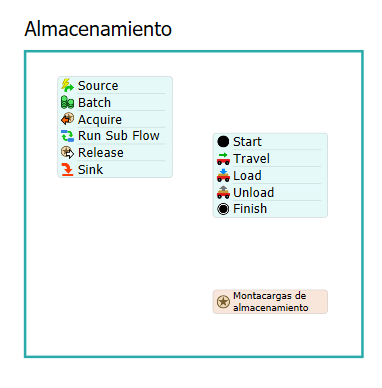Screen dimensions: 382x388
Task: Select the Unload cart icon
Action: click(223, 192)
